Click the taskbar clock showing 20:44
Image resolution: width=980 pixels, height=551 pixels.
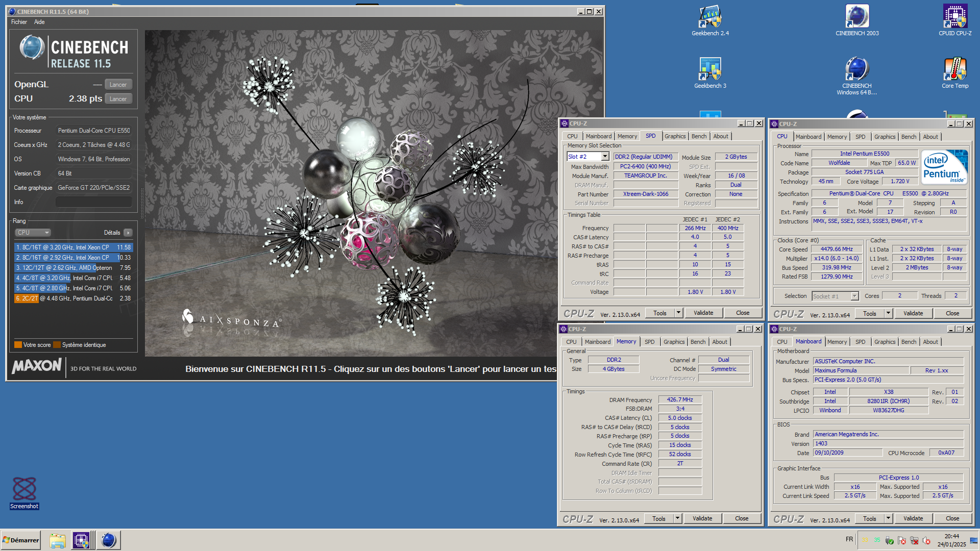[x=951, y=540]
